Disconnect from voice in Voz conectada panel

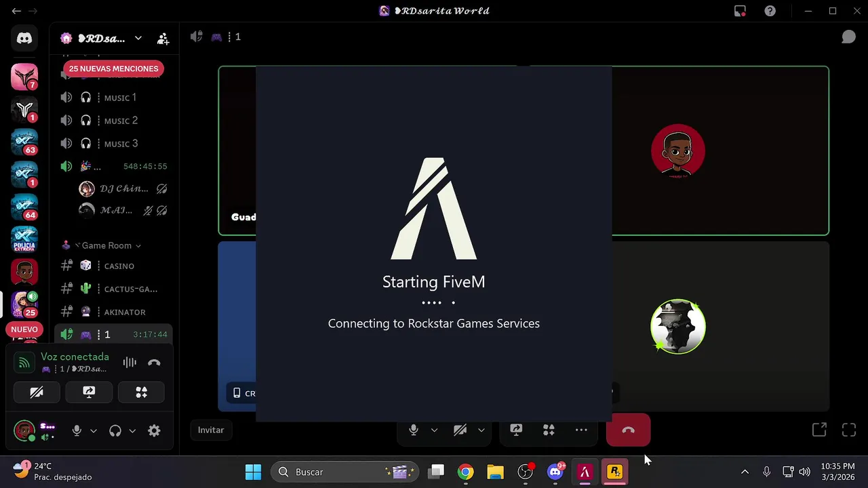point(154,363)
